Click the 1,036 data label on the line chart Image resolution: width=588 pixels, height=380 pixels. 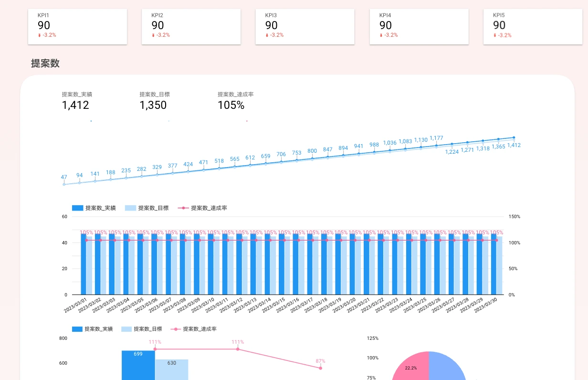390,143
